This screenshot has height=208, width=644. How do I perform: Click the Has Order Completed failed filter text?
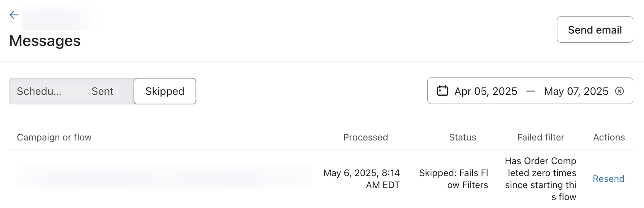coord(541,179)
